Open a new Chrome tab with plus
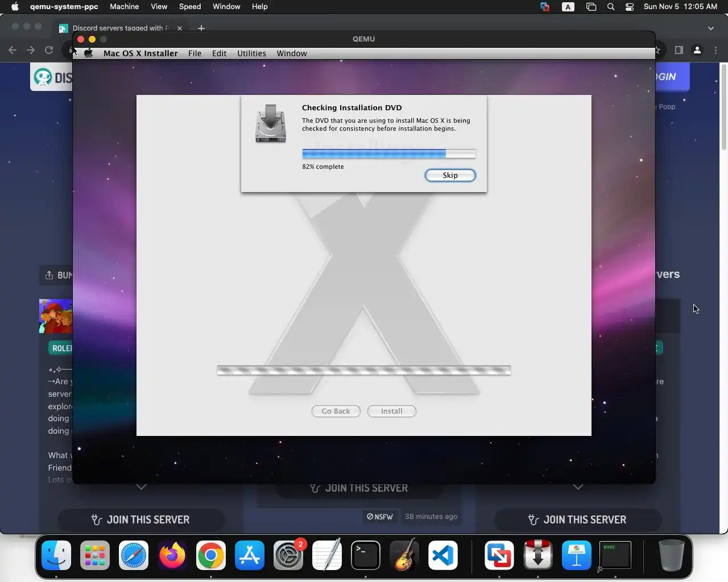Viewport: 728px width, 582px height. pos(201,28)
